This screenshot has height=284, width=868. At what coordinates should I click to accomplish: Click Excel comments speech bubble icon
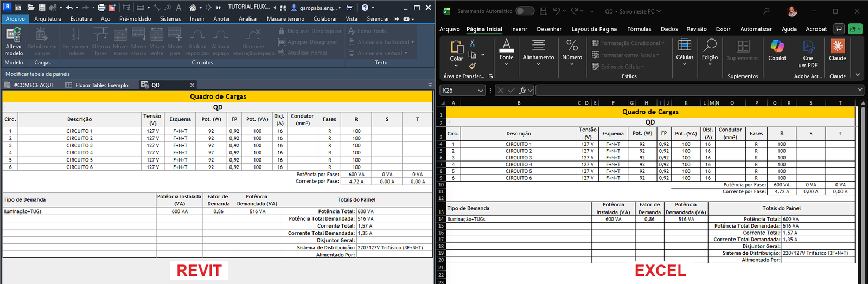point(839,29)
